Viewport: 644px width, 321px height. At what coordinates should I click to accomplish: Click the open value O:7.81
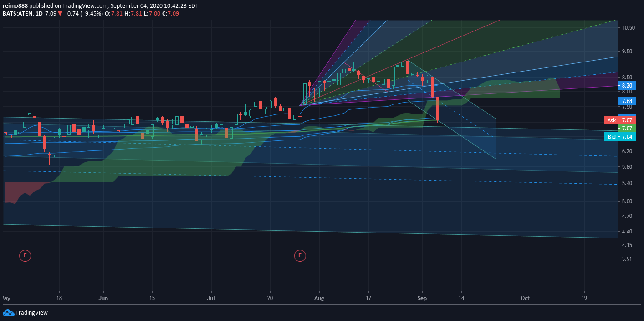pyautogui.click(x=112, y=14)
